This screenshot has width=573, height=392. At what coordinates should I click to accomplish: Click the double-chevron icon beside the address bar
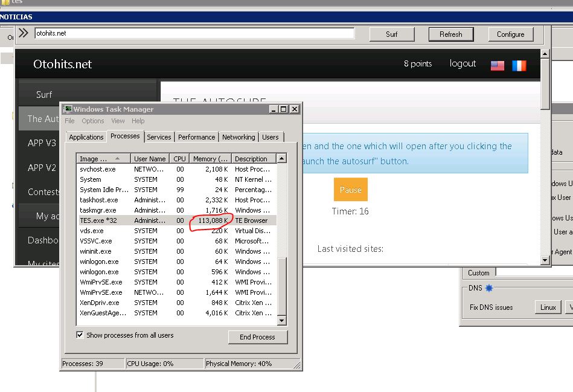(24, 33)
